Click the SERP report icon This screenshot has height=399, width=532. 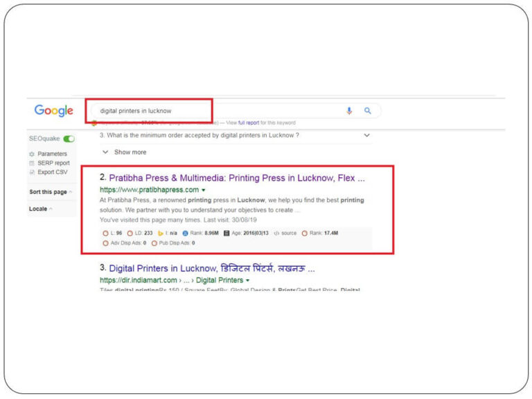tap(32, 163)
